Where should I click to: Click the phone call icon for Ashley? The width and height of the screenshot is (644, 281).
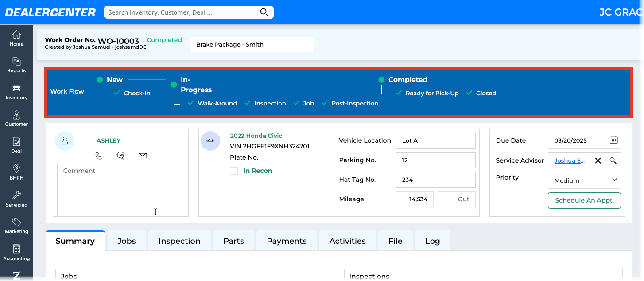click(x=99, y=156)
